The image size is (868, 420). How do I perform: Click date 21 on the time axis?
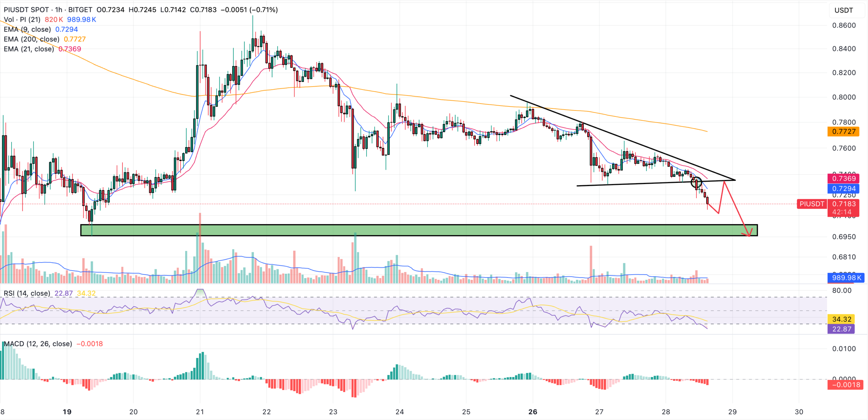200,412
